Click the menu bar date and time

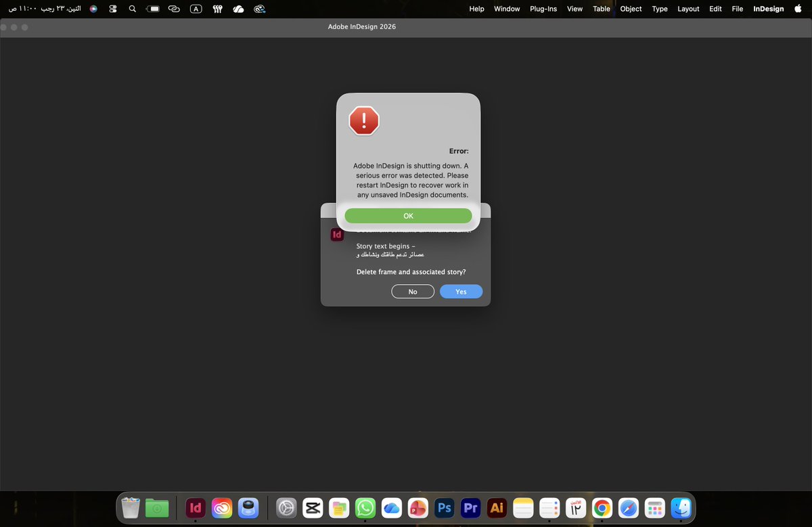[45, 9]
